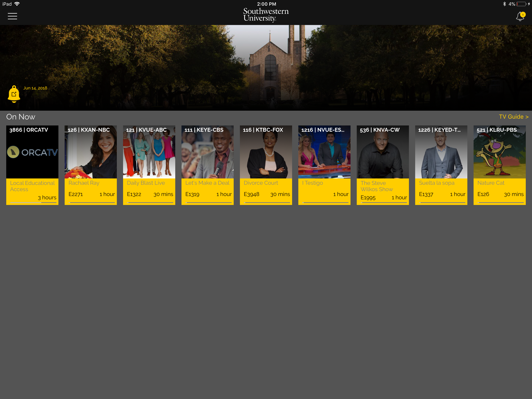This screenshot has width=532, height=399.
Task: Tap the 3 hours duration label
Action: [47, 198]
